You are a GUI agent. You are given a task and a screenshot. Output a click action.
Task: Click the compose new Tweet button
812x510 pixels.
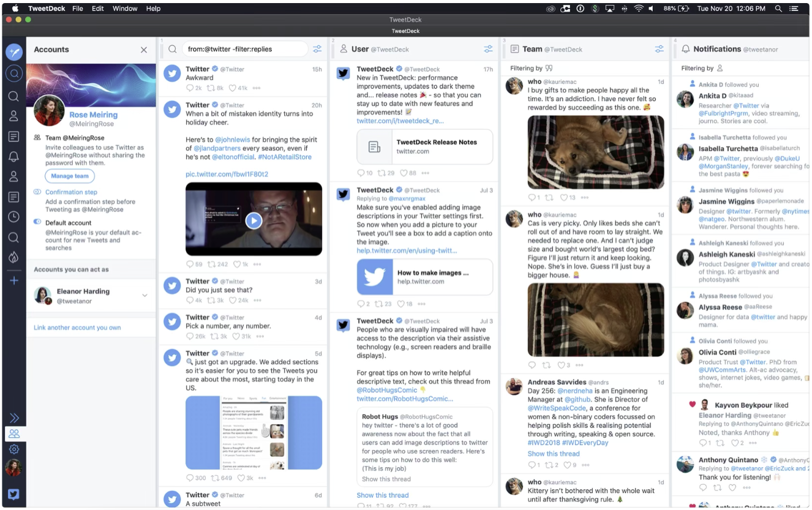[14, 53]
